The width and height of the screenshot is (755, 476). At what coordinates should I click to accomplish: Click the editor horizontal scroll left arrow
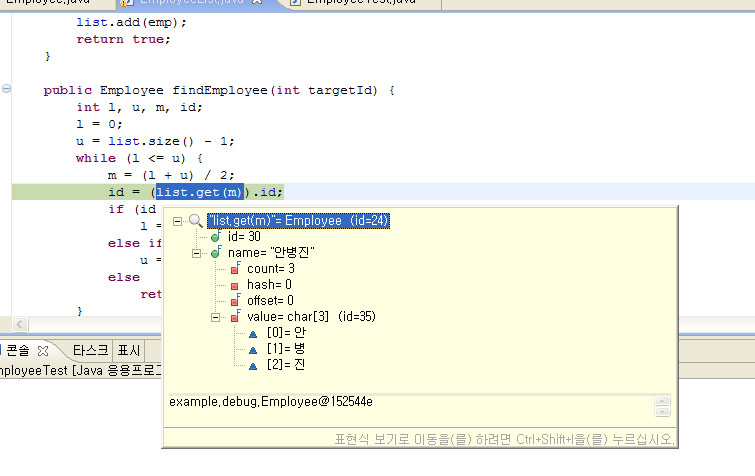(x=20, y=324)
